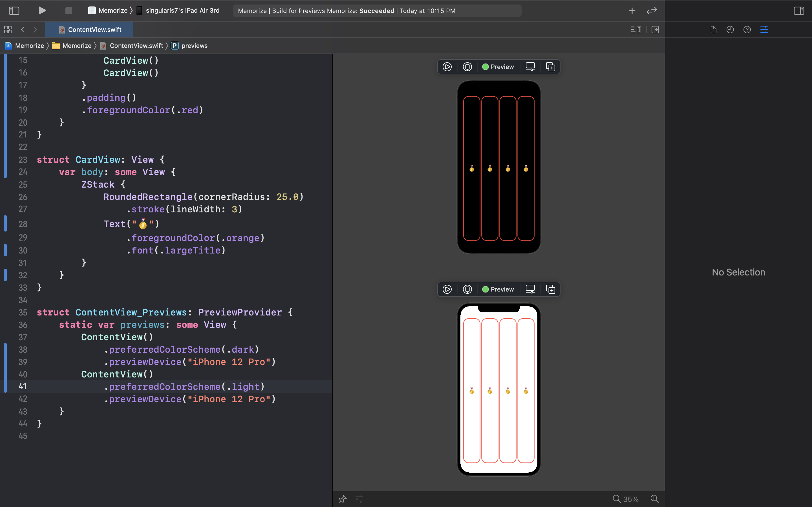Open inspect preview settings for dark preview
812x507 pixels.
click(530, 67)
